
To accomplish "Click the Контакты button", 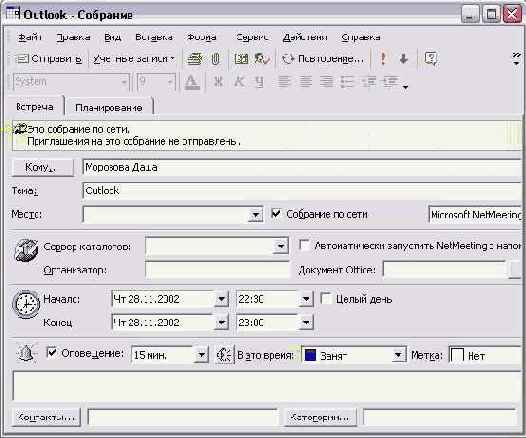I will (x=46, y=417).
